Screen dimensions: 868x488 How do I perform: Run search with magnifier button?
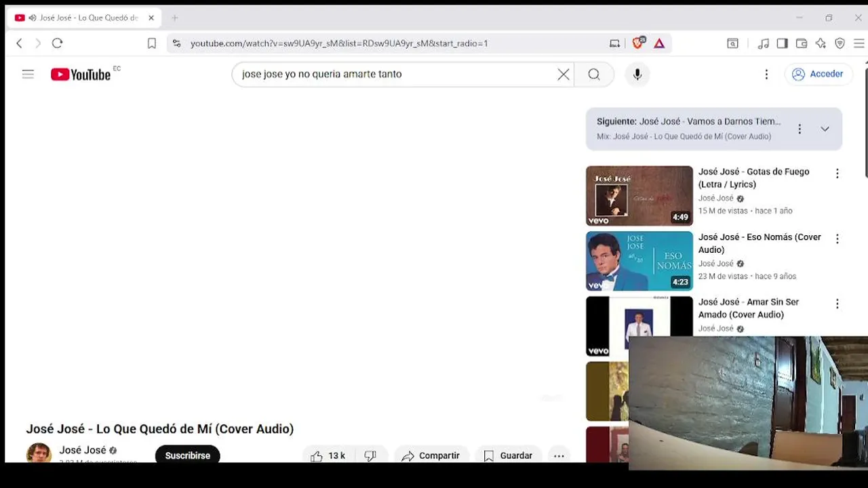(x=594, y=75)
